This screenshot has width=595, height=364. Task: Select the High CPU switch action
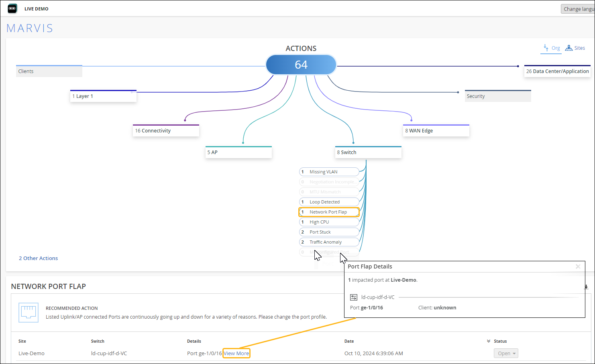pos(329,222)
